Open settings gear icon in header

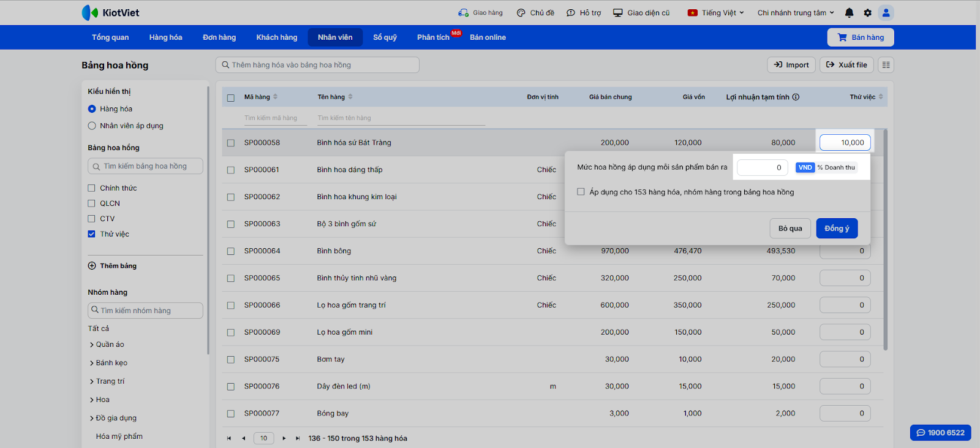[867, 13]
